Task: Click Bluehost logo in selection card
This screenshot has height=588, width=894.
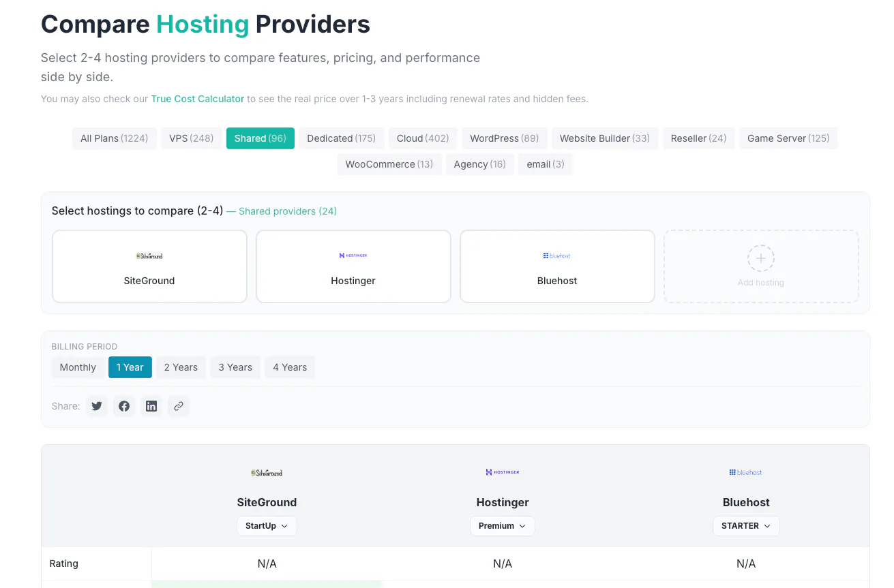Action: click(557, 256)
